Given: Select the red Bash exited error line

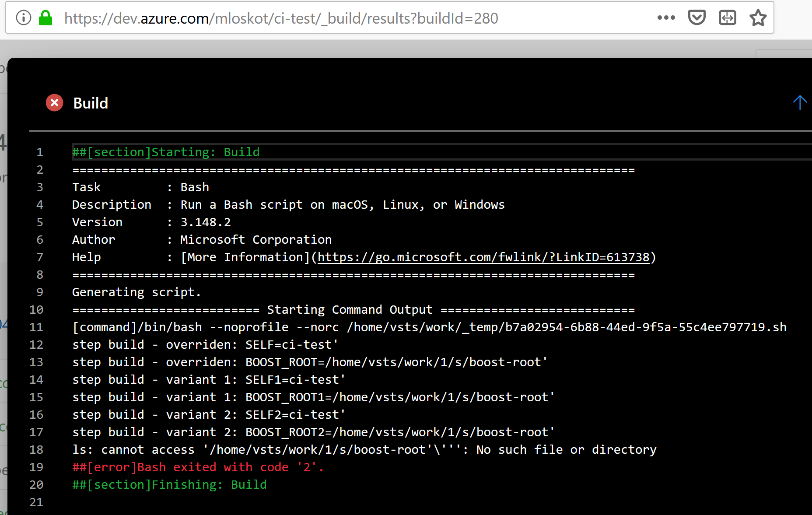Looking at the screenshot, I should [197, 467].
